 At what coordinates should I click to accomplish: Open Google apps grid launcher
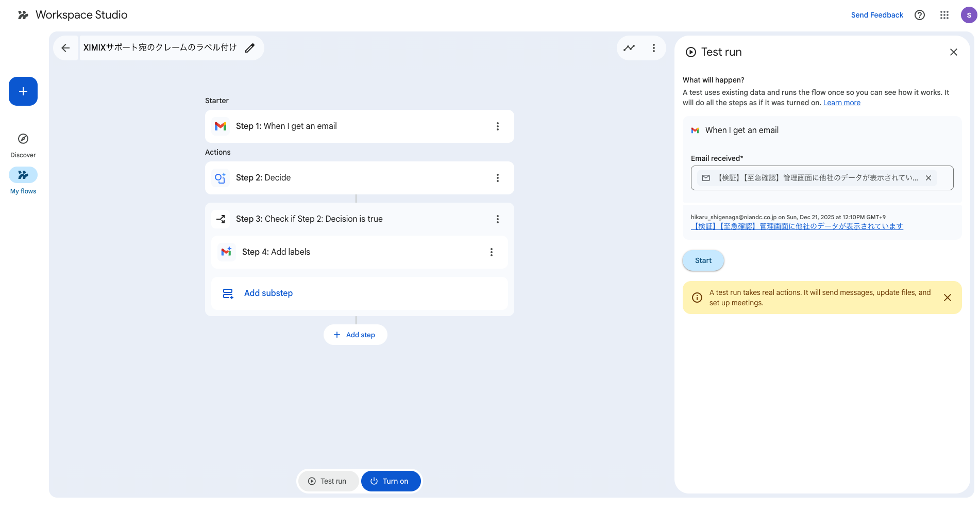[944, 15]
